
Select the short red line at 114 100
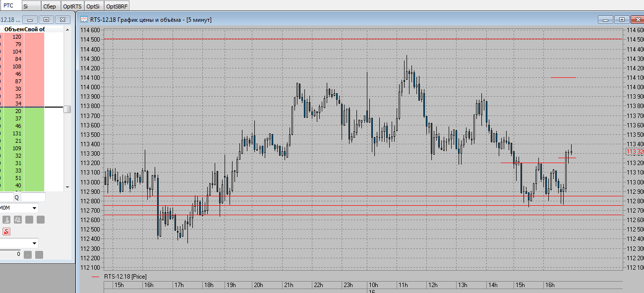pos(563,77)
